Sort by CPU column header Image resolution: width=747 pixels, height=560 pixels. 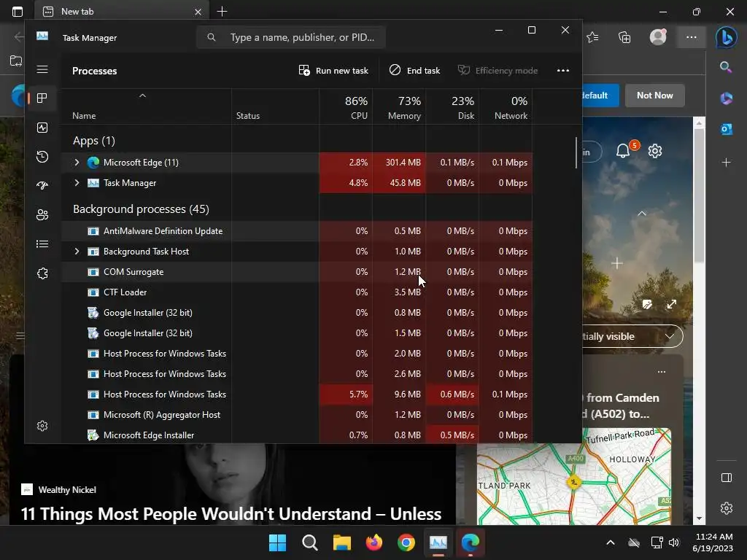click(x=346, y=107)
